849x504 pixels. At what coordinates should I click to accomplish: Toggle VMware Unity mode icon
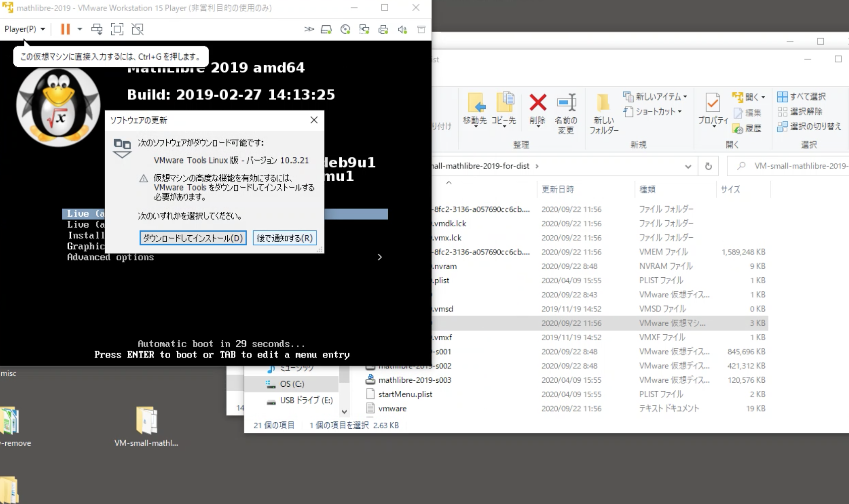coord(138,29)
